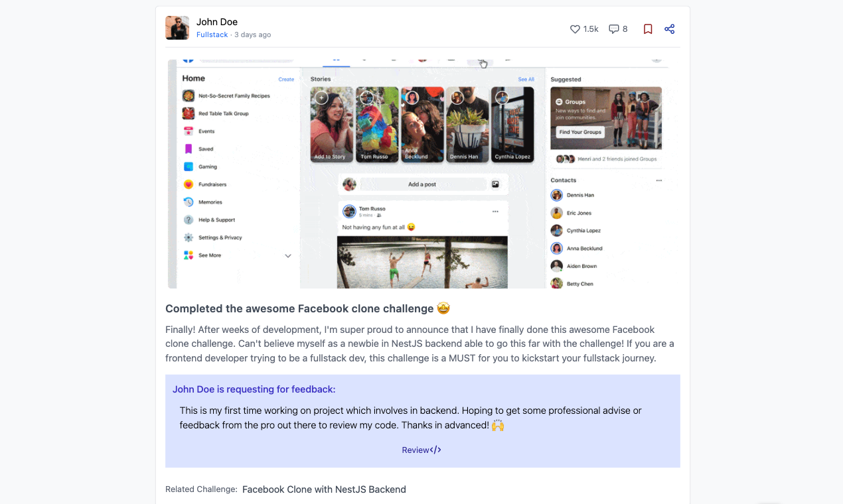Open John Doe author name
This screenshot has height=504, width=843.
click(217, 22)
